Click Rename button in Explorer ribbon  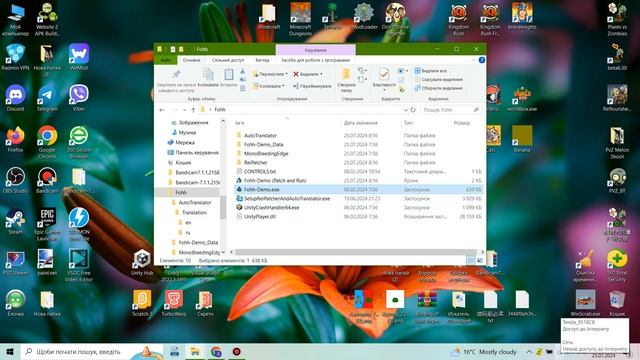pos(312,86)
